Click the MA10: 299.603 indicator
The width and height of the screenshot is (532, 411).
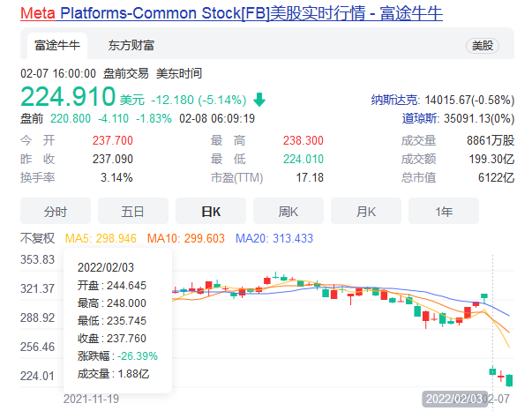(186, 238)
